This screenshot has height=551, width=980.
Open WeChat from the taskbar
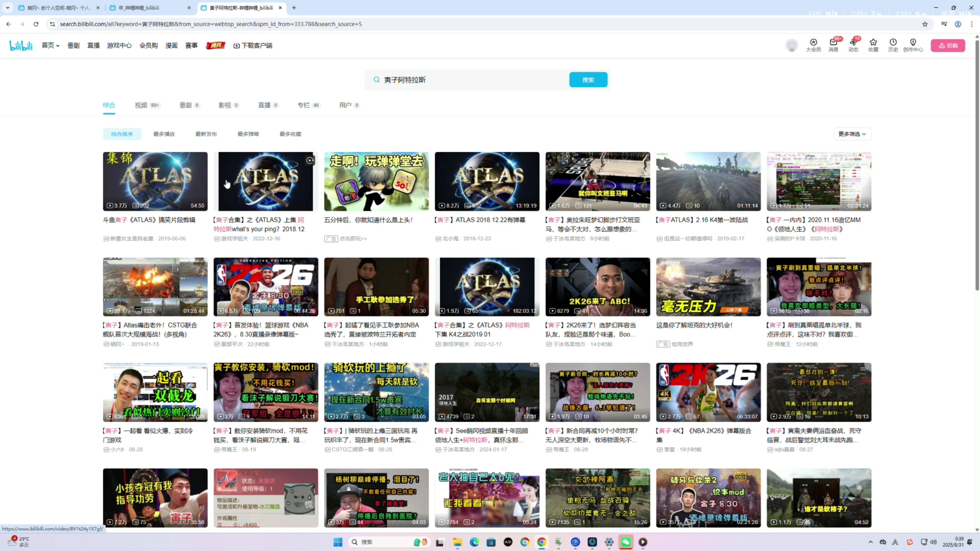coord(626,542)
